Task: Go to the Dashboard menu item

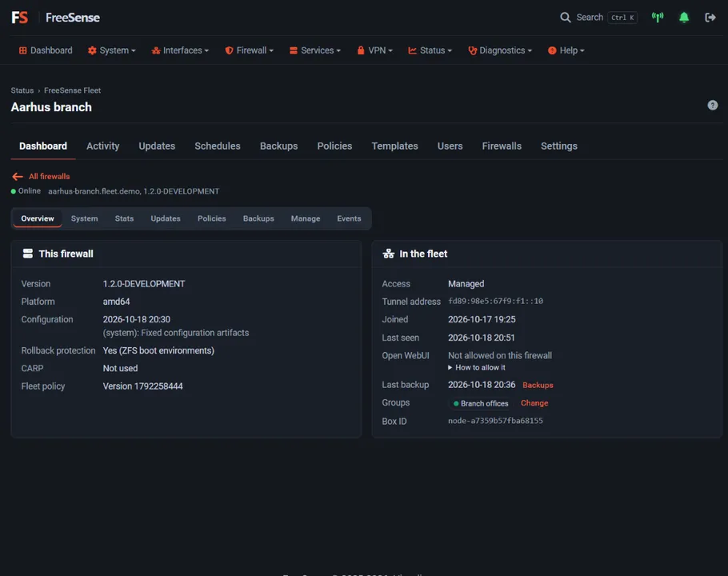Action: coord(46,50)
